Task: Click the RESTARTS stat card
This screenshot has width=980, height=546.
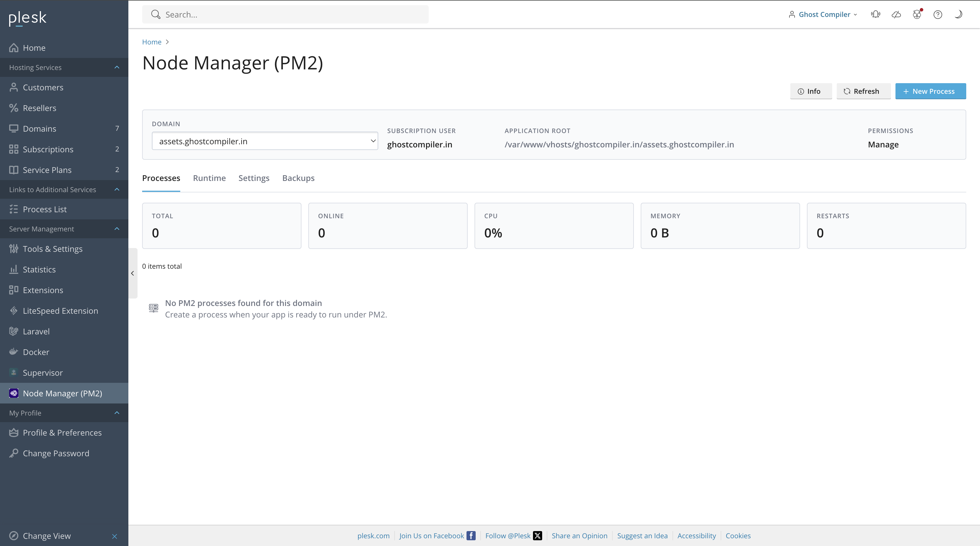Action: [886, 226]
